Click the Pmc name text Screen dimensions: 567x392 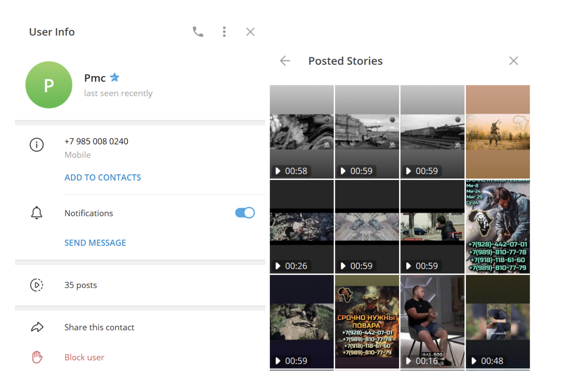[x=95, y=78]
